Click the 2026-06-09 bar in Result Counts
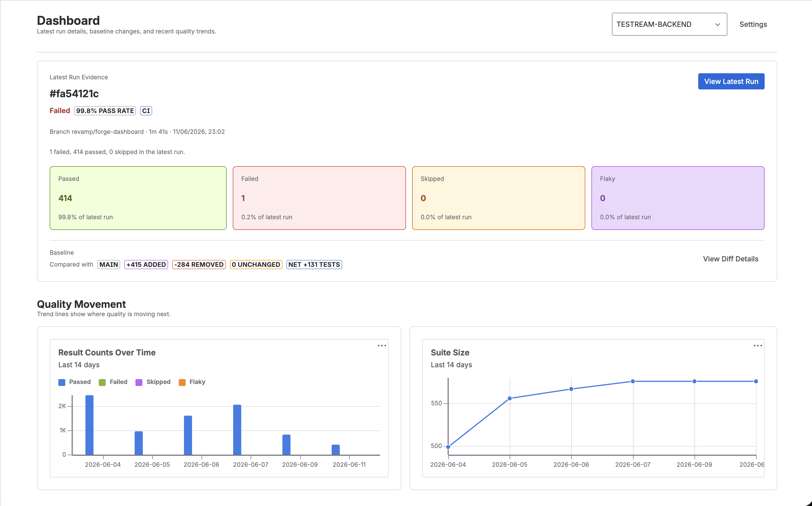Viewport: 812px width, 506px height. (286, 445)
